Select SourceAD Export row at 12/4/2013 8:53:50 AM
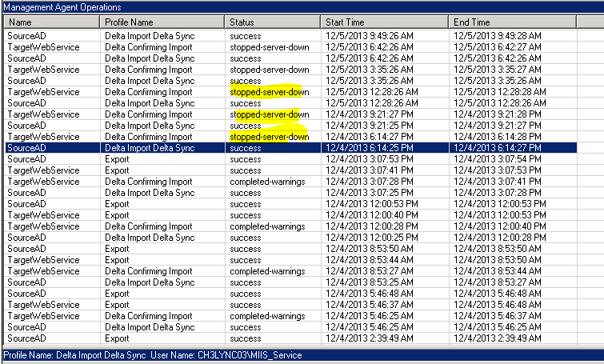This screenshot has height=364, width=604. pyautogui.click(x=290, y=249)
